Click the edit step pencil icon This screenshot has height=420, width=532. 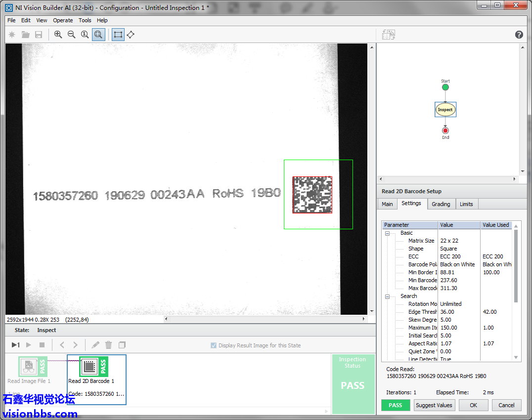[x=95, y=345]
